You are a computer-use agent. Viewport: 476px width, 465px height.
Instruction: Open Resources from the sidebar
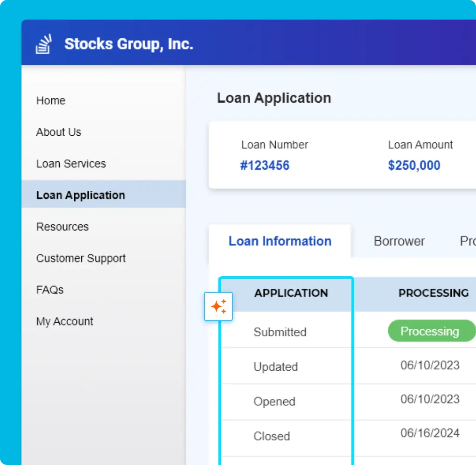[x=62, y=227]
